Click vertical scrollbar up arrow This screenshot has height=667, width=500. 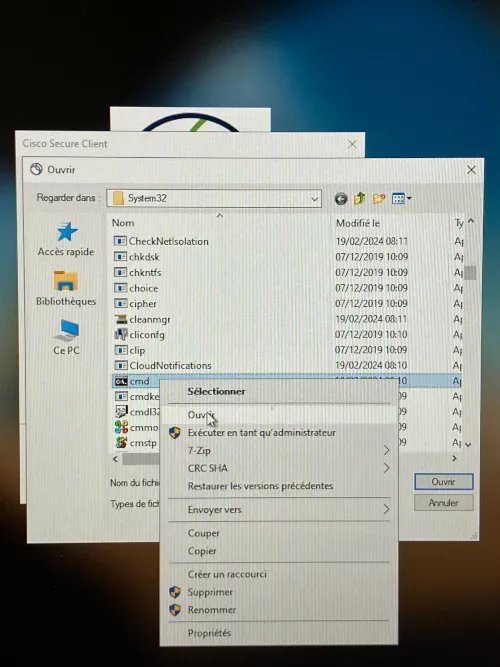(x=470, y=221)
